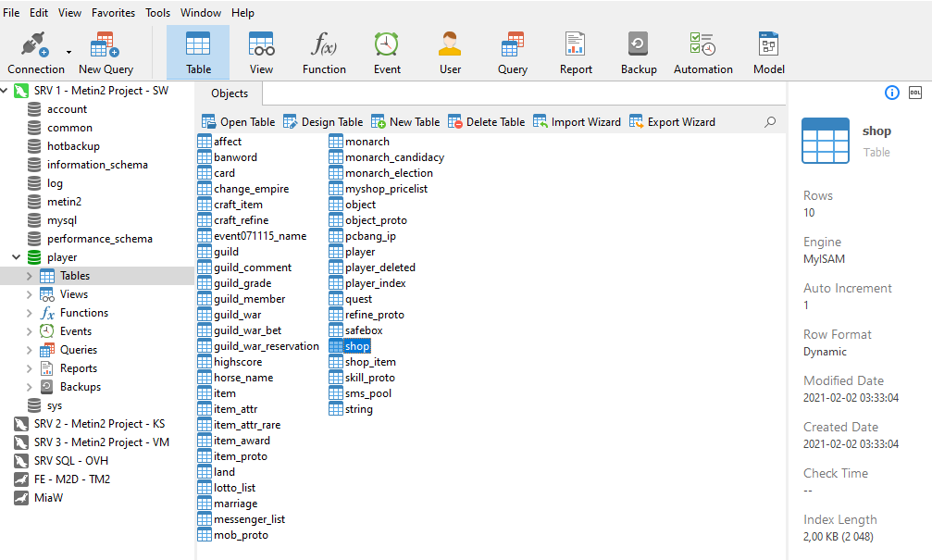Open a New Query from toolbar
Screen dimensions: 932x560
[105, 45]
